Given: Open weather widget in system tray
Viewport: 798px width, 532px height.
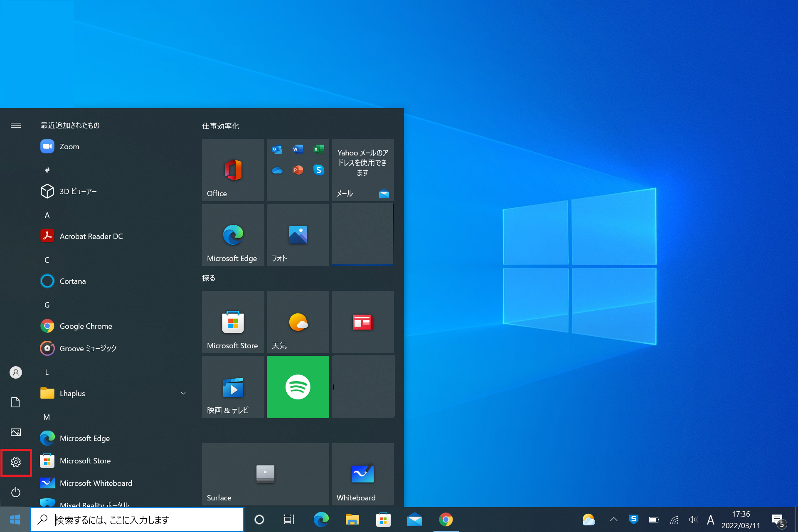Looking at the screenshot, I should pyautogui.click(x=589, y=520).
